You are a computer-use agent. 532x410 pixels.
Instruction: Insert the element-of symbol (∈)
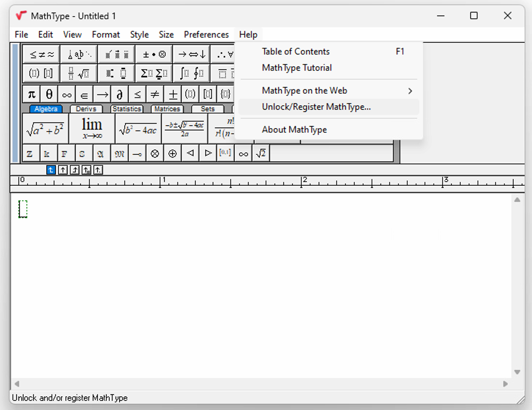(x=84, y=94)
